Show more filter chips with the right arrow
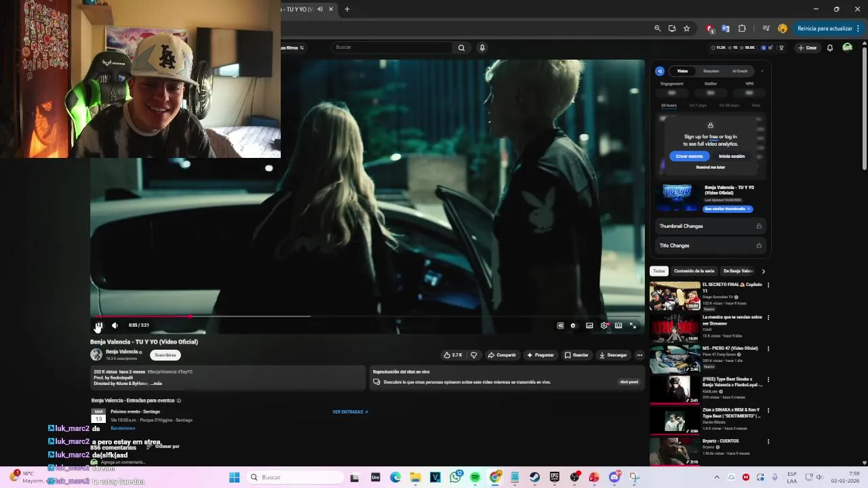This screenshot has width=868, height=488. [x=763, y=271]
